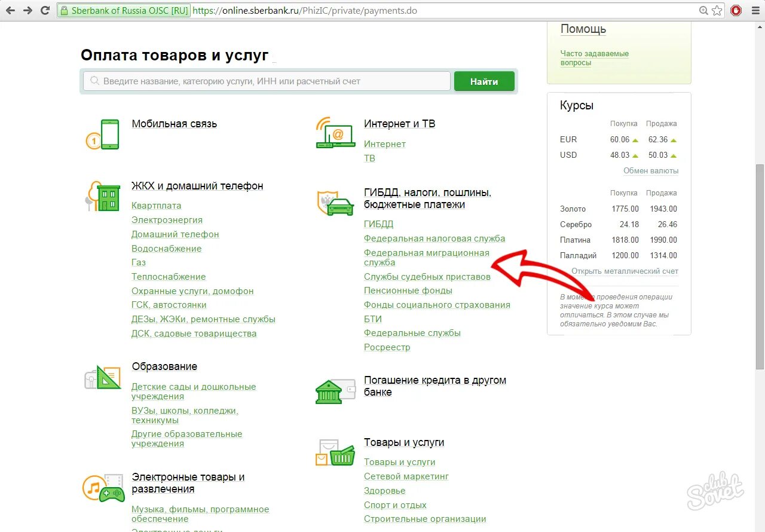This screenshot has height=532, width=765.
Task: Click the search magnifier icon in the search field
Action: point(94,81)
